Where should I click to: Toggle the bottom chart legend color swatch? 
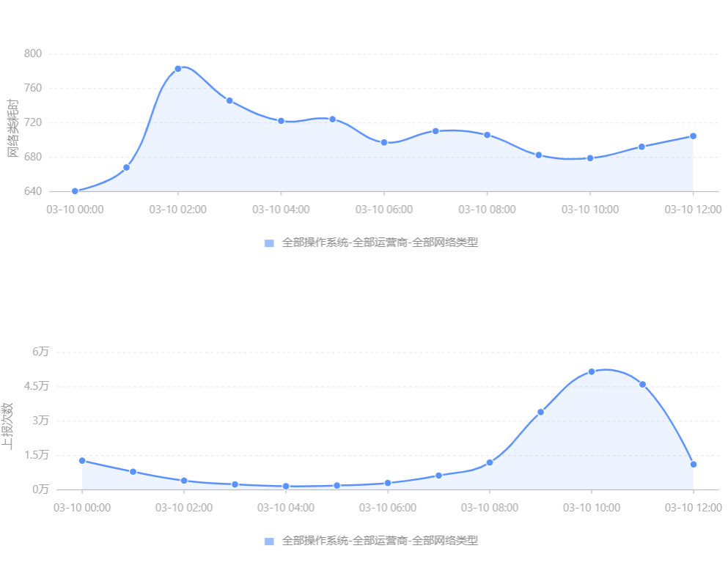coord(269,541)
